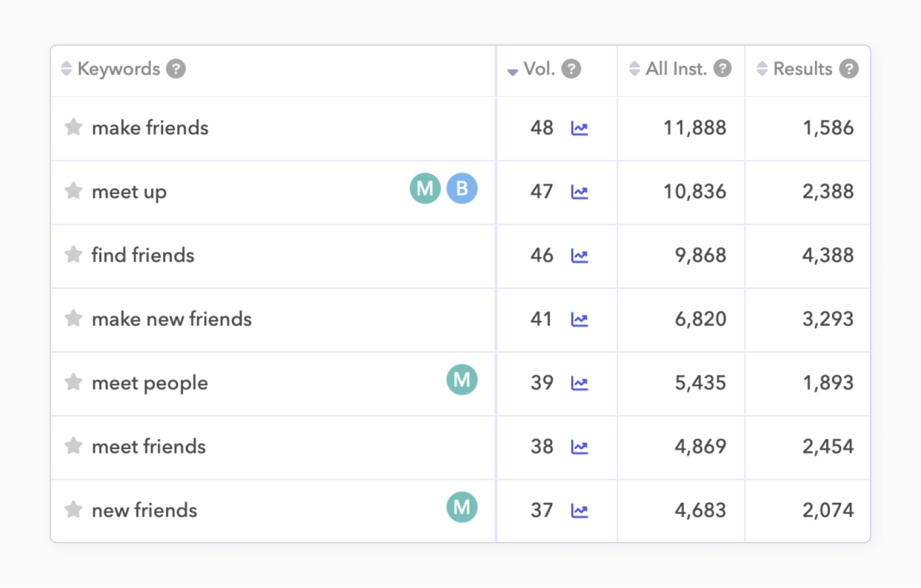Click the trend chart icon for meet people
Viewport: 921px width, 588px height.
coord(579,383)
